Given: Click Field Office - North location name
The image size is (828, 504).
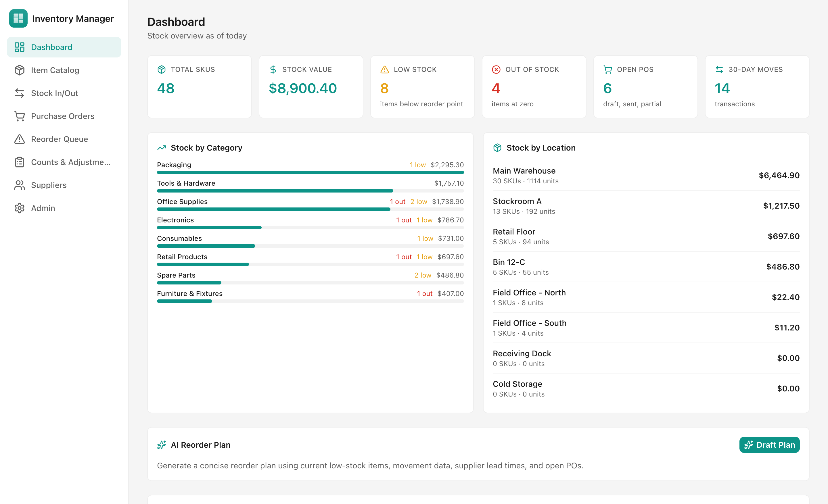Looking at the screenshot, I should 529,293.
